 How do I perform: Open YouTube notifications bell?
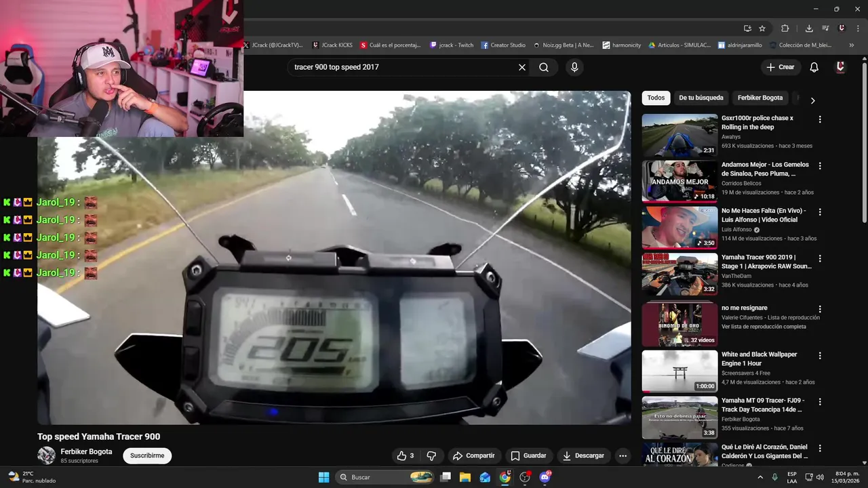point(814,67)
